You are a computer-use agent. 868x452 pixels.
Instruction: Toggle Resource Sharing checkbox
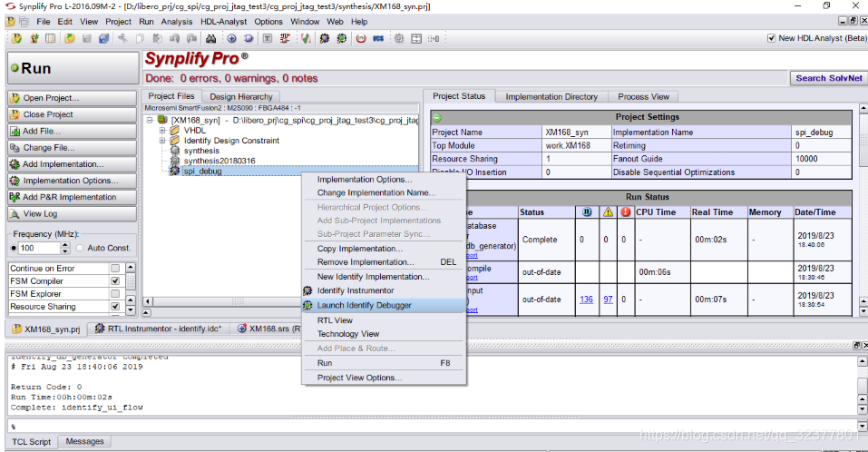pos(115,306)
